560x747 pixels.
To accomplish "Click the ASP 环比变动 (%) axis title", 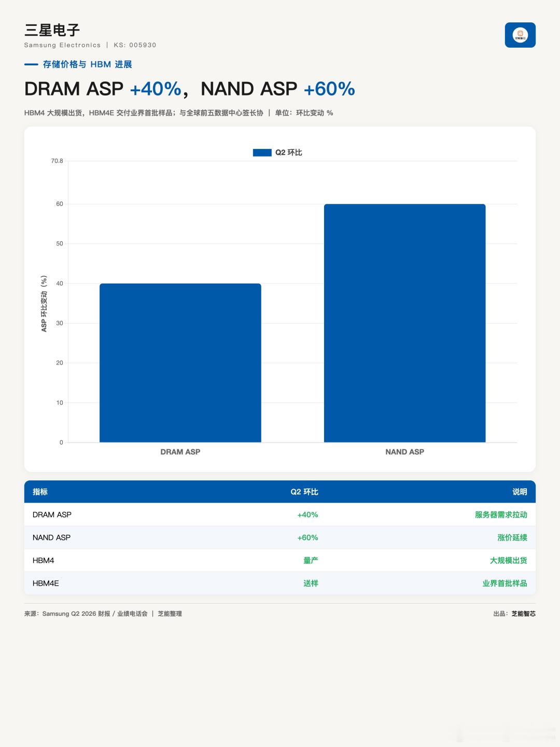I will [44, 303].
